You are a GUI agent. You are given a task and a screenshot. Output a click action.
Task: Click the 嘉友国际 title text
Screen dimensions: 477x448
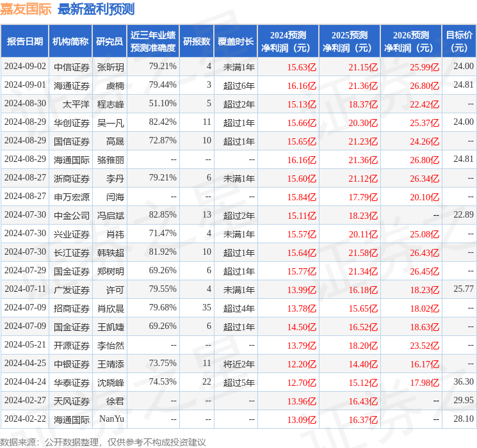(x=26, y=9)
